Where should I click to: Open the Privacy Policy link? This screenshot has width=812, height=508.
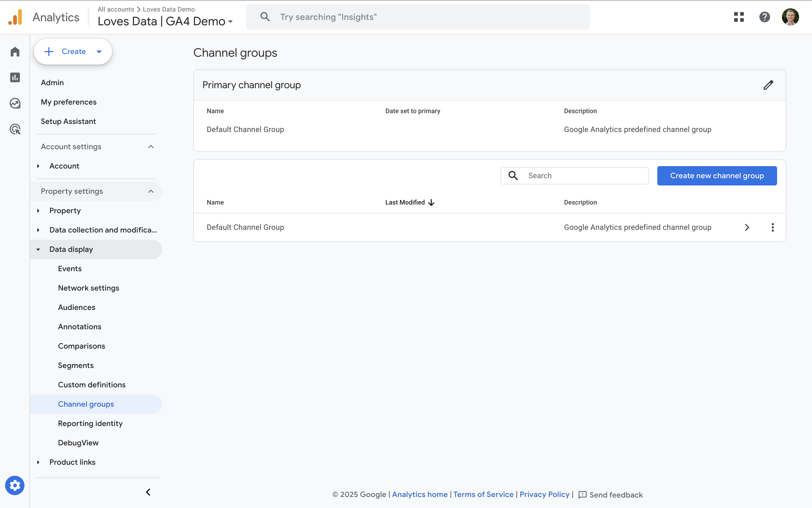click(x=545, y=495)
